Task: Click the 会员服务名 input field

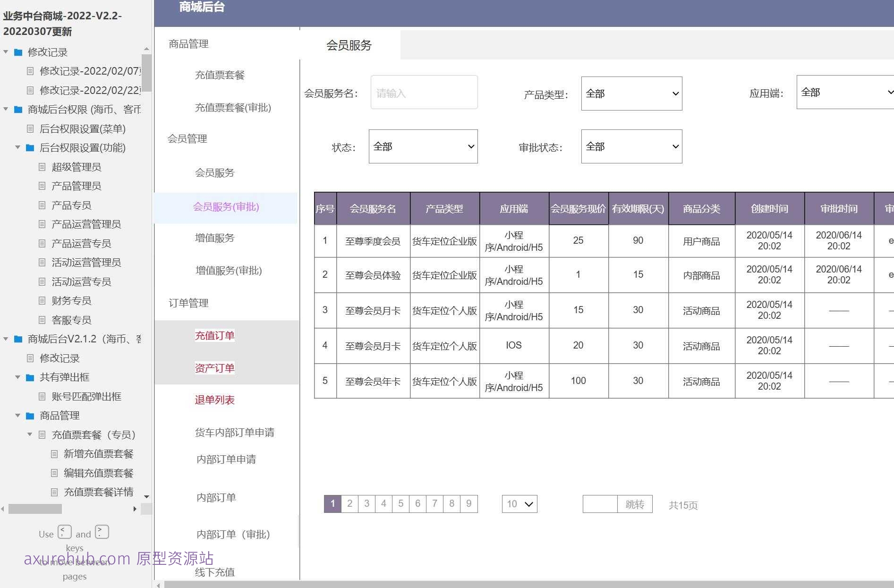Action: pos(424,92)
